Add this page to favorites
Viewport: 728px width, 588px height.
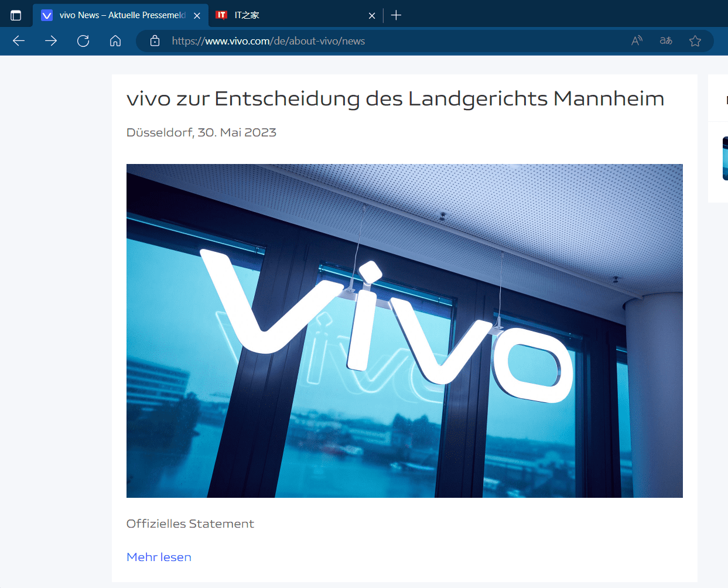(695, 40)
